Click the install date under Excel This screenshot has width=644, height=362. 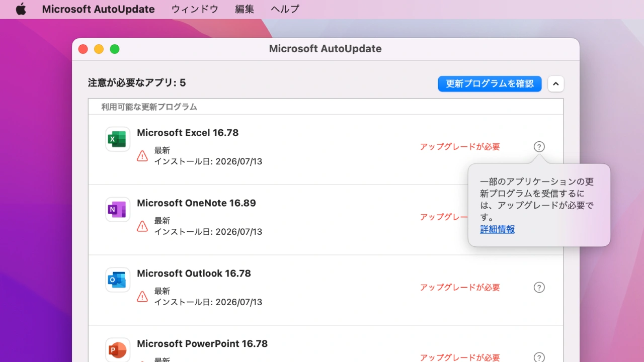208,161
